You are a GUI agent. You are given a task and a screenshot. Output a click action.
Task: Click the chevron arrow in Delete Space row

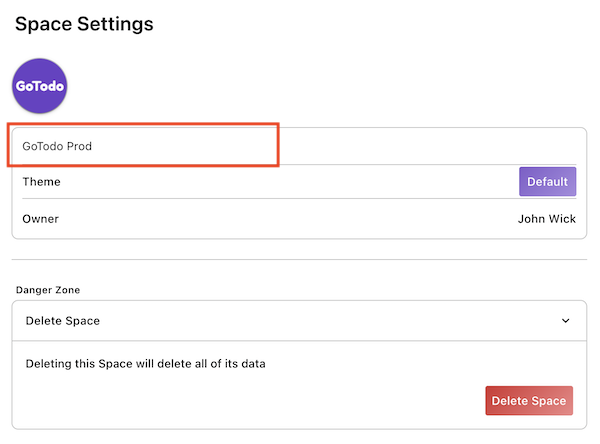pos(565,321)
